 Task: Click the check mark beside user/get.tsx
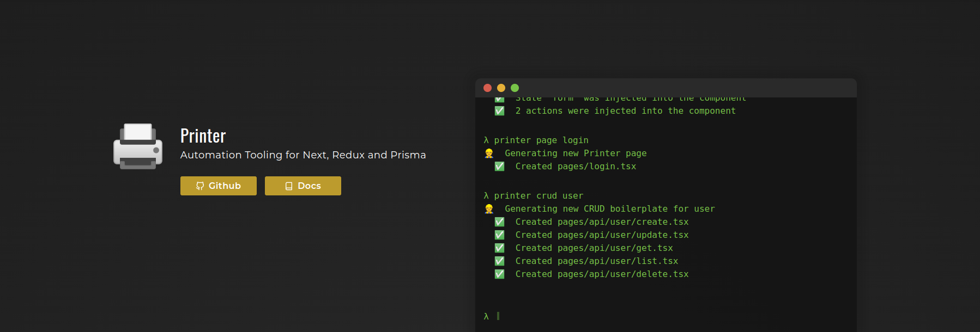click(499, 248)
